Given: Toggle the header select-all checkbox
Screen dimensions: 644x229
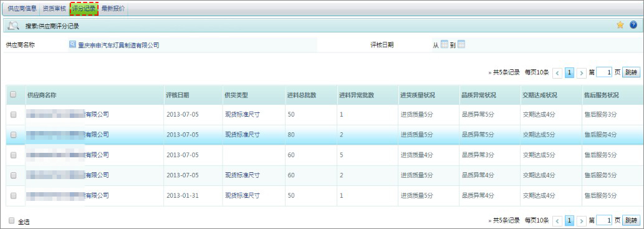Looking at the screenshot, I should click(x=13, y=95).
